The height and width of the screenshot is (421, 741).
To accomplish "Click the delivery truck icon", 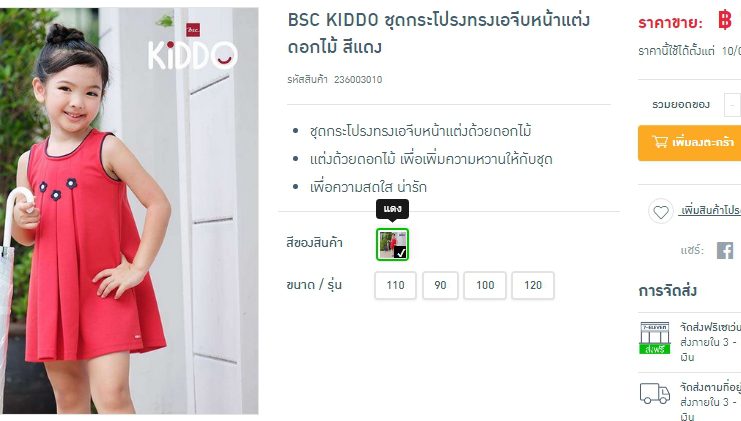I will pyautogui.click(x=655, y=393).
